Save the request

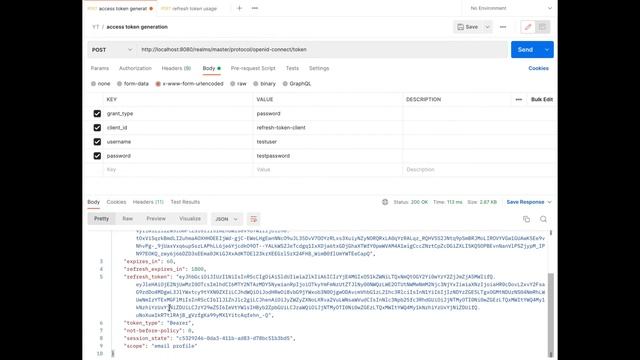[x=468, y=27]
